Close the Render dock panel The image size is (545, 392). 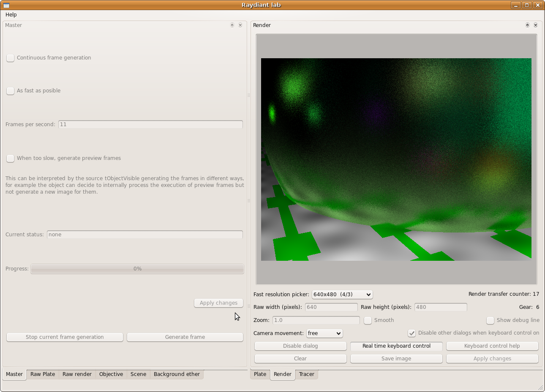pos(536,25)
